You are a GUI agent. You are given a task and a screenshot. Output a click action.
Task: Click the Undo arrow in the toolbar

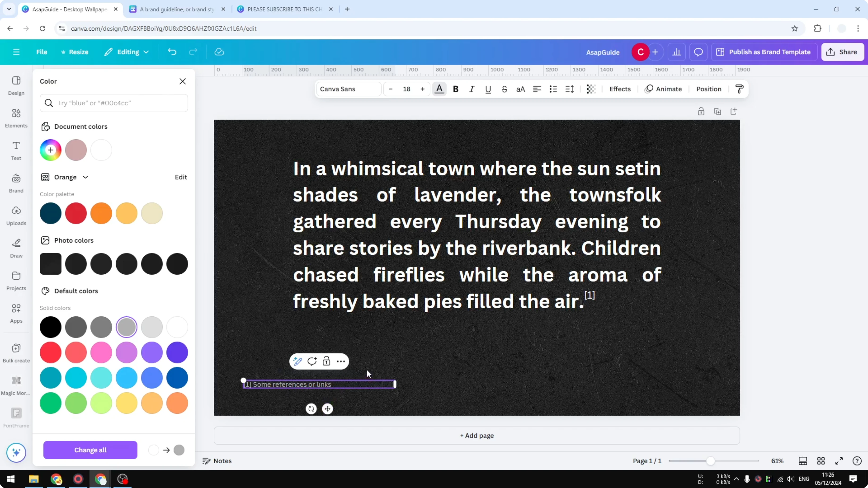(172, 52)
